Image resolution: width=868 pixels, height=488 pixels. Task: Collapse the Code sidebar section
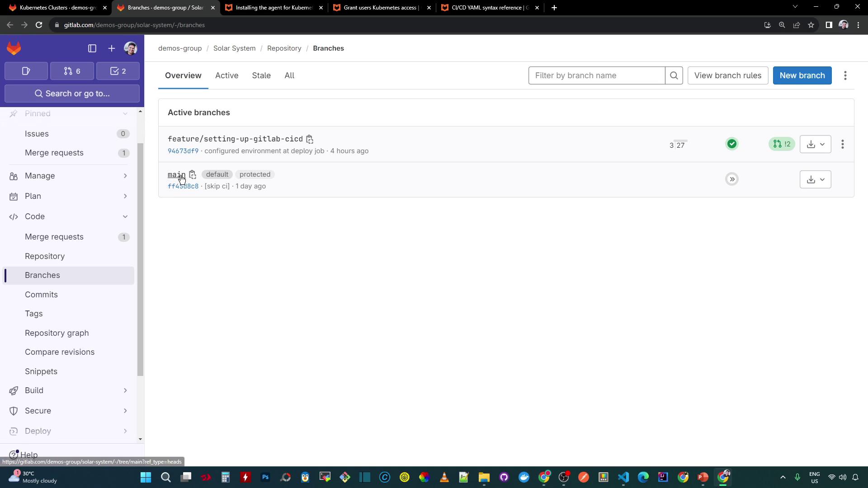click(x=69, y=216)
